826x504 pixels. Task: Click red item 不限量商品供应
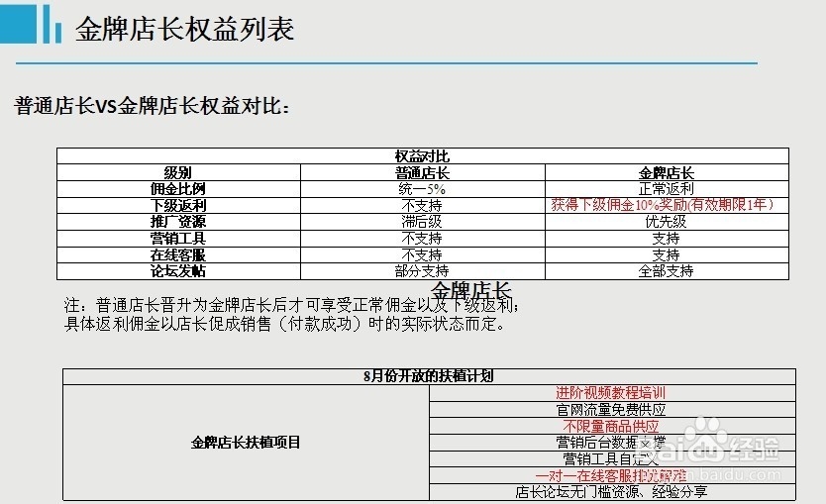[x=612, y=426]
